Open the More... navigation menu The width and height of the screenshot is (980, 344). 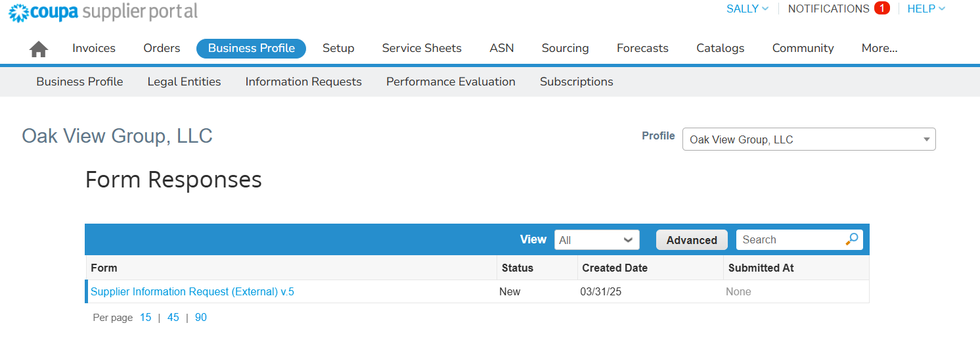(x=880, y=48)
